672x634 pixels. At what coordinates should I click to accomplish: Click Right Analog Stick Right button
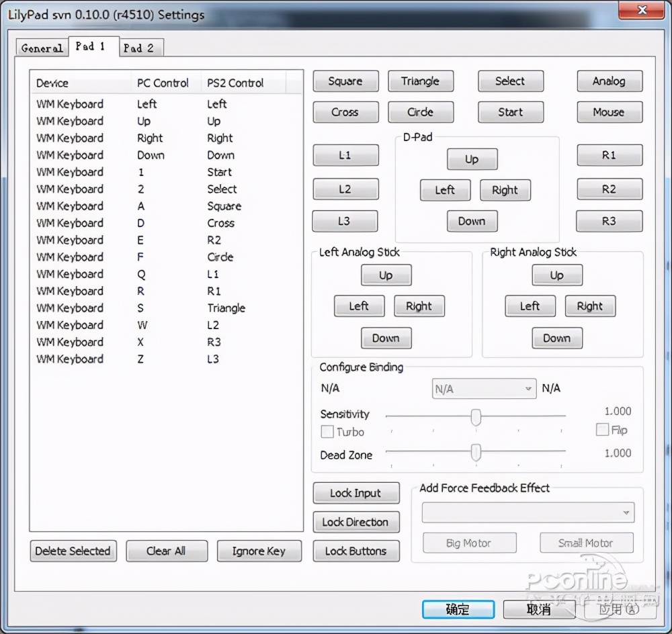[x=589, y=306]
